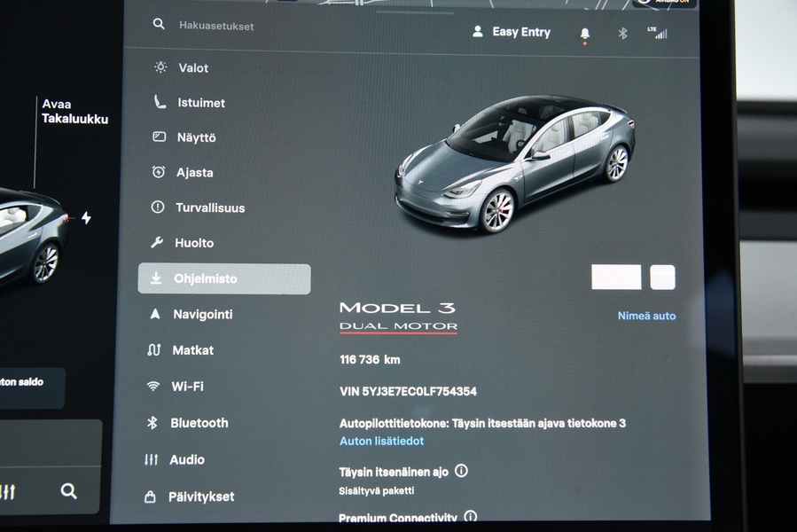Image resolution: width=797 pixels, height=532 pixels.
Task: Tap the Huolto wrench icon
Action: pos(160,242)
